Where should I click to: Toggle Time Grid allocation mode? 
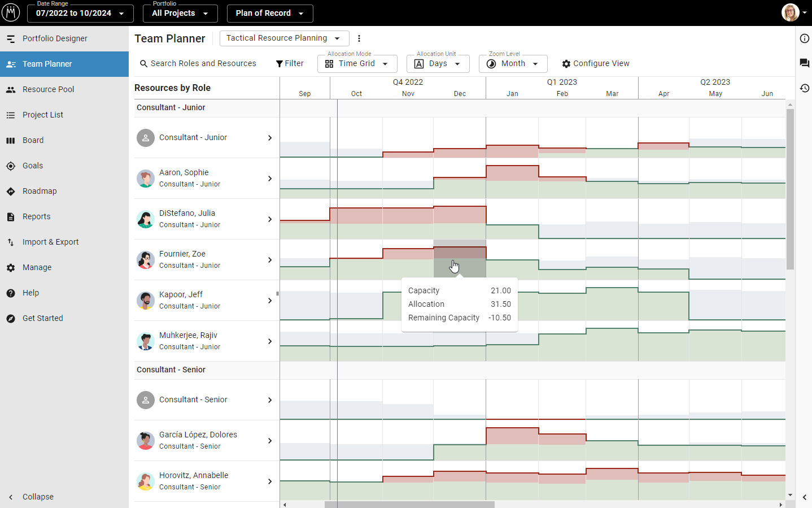click(x=357, y=64)
